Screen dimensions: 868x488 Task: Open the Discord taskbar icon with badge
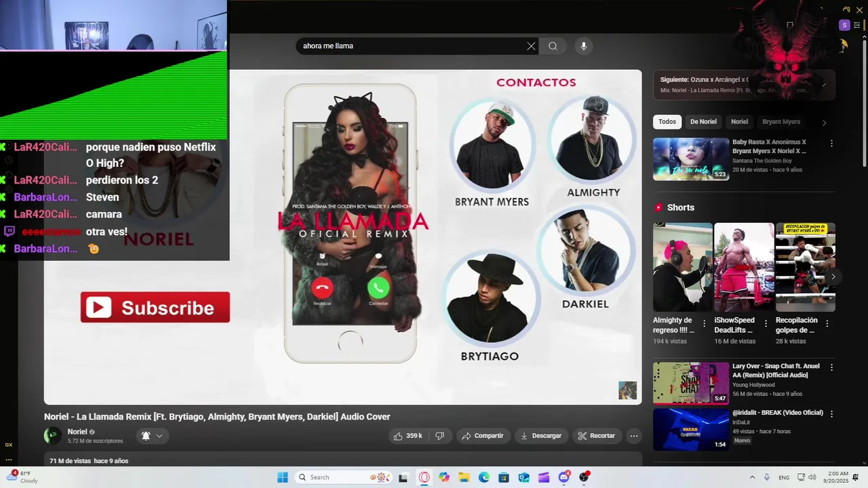[564, 477]
